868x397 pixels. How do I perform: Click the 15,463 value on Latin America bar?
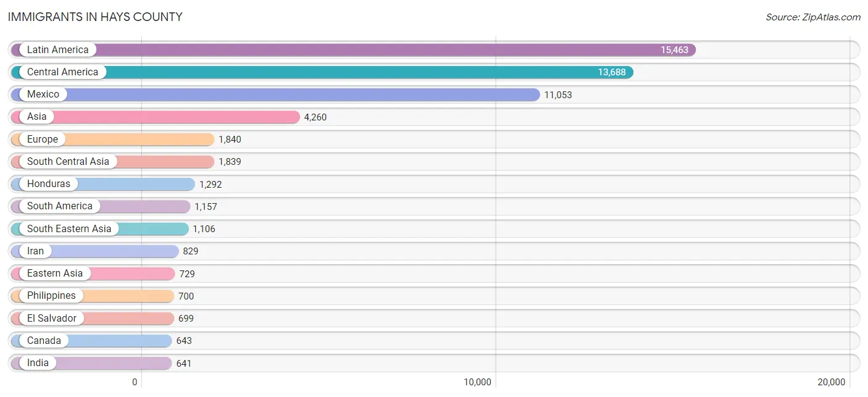[x=674, y=50]
